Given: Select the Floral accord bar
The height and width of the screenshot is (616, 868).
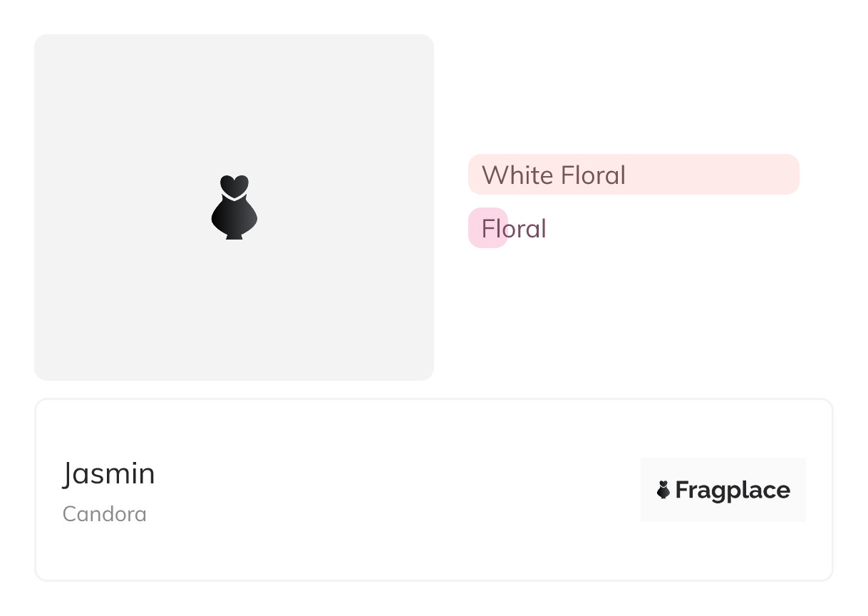Looking at the screenshot, I should pos(488,228).
